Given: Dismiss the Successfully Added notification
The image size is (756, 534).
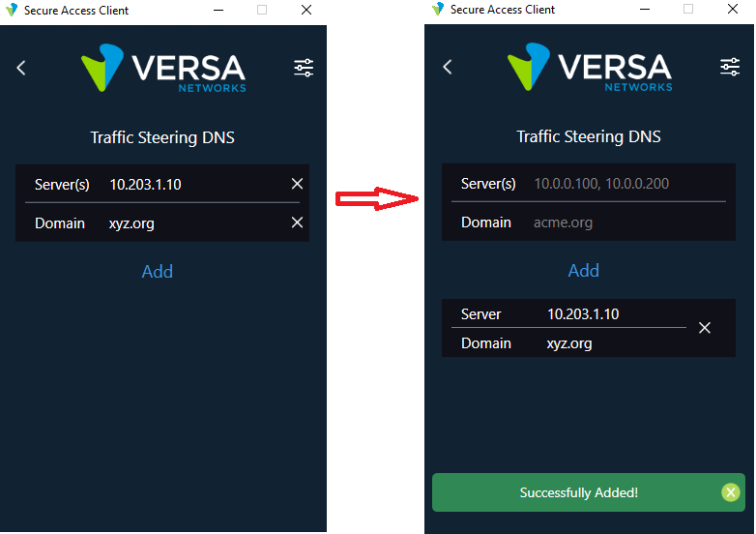Looking at the screenshot, I should tap(731, 492).
